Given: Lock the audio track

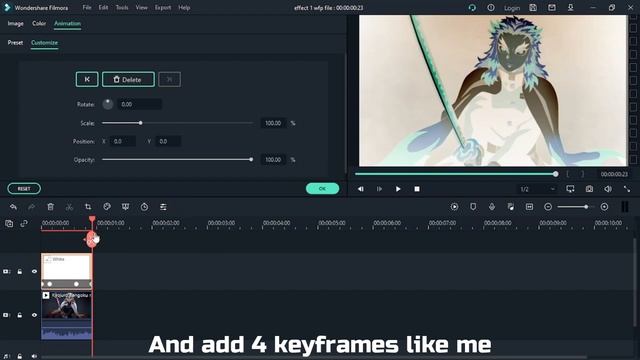Looking at the screenshot, I should tap(20, 356).
